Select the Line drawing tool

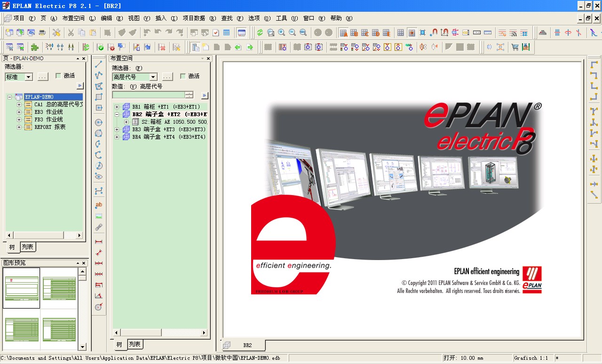tap(99, 64)
